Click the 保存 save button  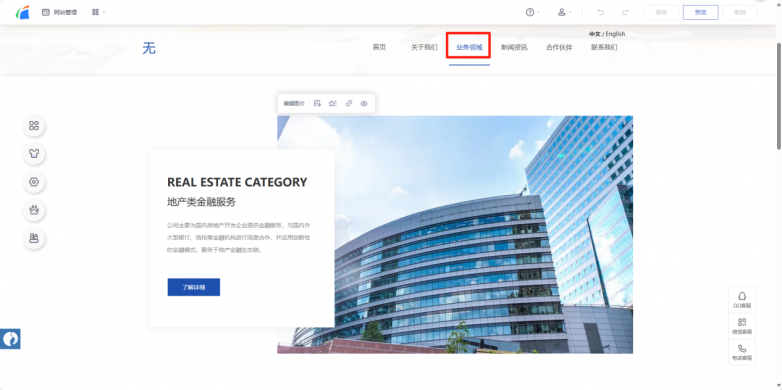pyautogui.click(x=661, y=12)
